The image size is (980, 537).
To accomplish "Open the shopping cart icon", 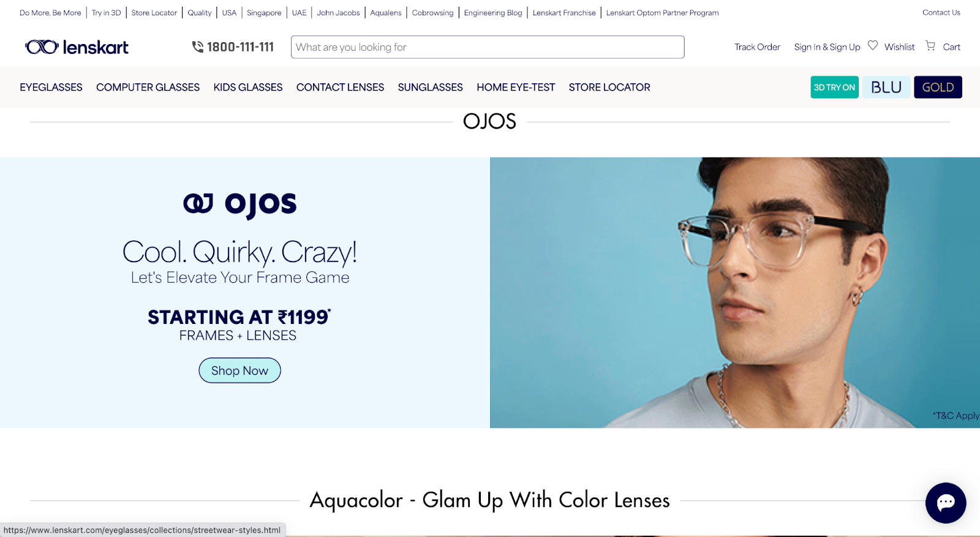I will (x=930, y=45).
